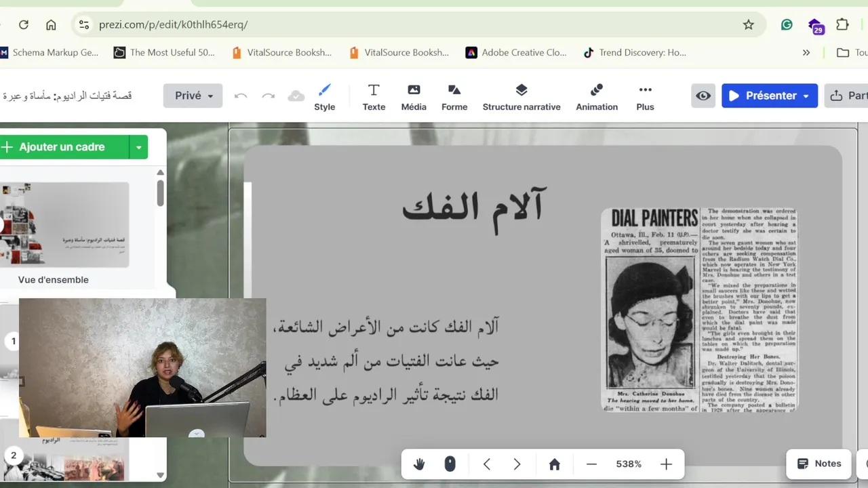The image size is (868, 488).
Task: Open the Texte tool
Action: pyautogui.click(x=374, y=97)
